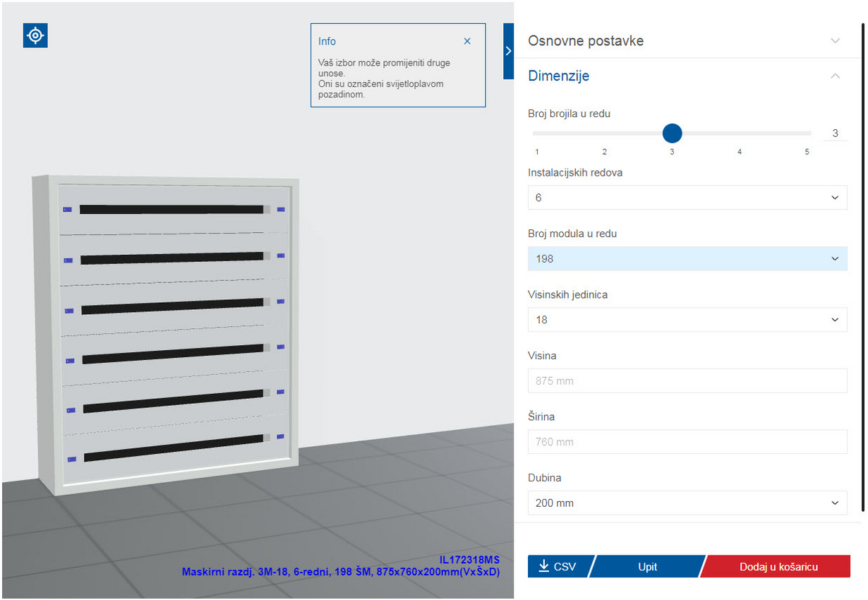Click slider tick label 4
868x600 pixels.
[x=740, y=152]
